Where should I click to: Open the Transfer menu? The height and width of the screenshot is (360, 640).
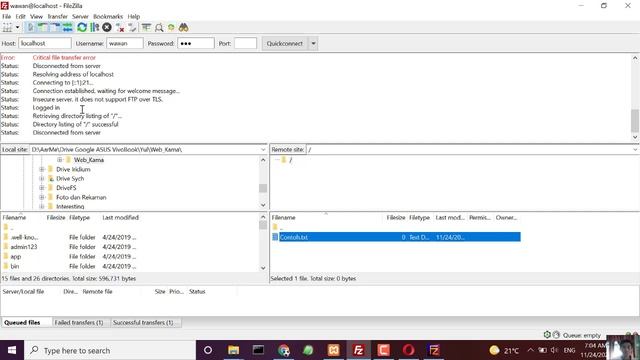(58, 16)
